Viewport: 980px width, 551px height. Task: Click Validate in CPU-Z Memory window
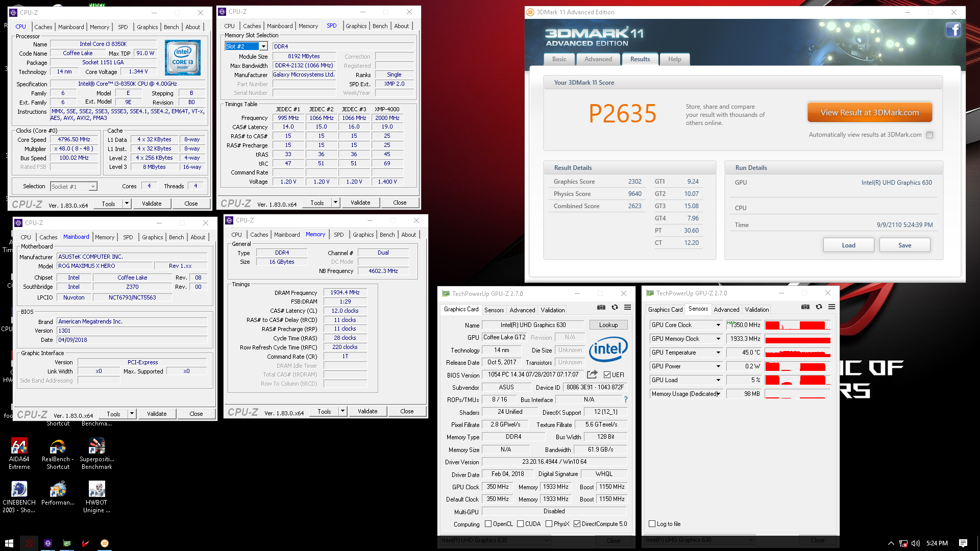point(367,411)
